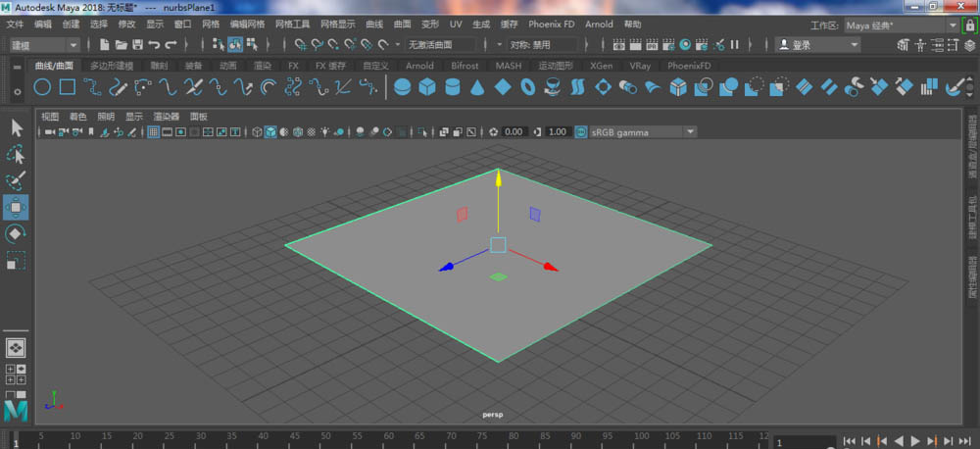Open the 建模 menu set dropdown

pos(44,44)
